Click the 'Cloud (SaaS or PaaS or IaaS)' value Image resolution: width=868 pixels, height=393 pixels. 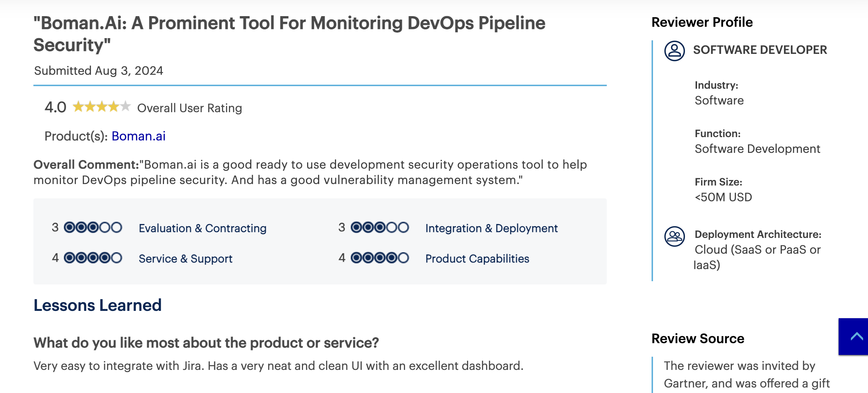(757, 257)
